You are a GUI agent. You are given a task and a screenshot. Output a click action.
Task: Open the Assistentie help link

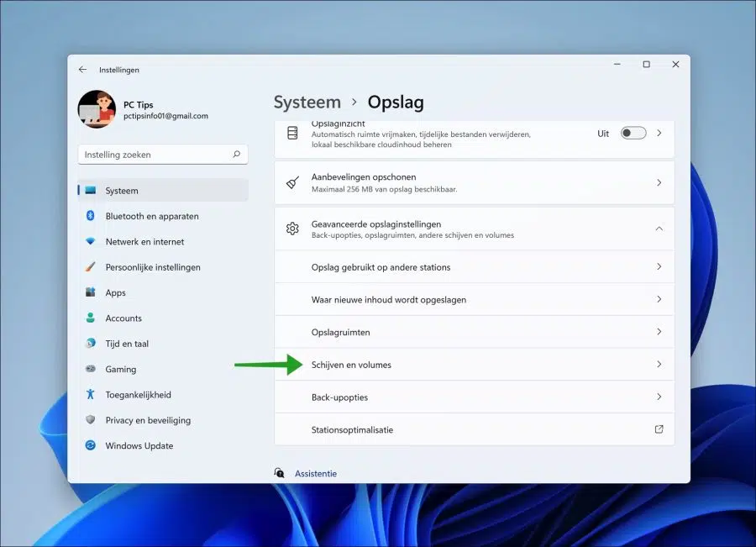(316, 474)
